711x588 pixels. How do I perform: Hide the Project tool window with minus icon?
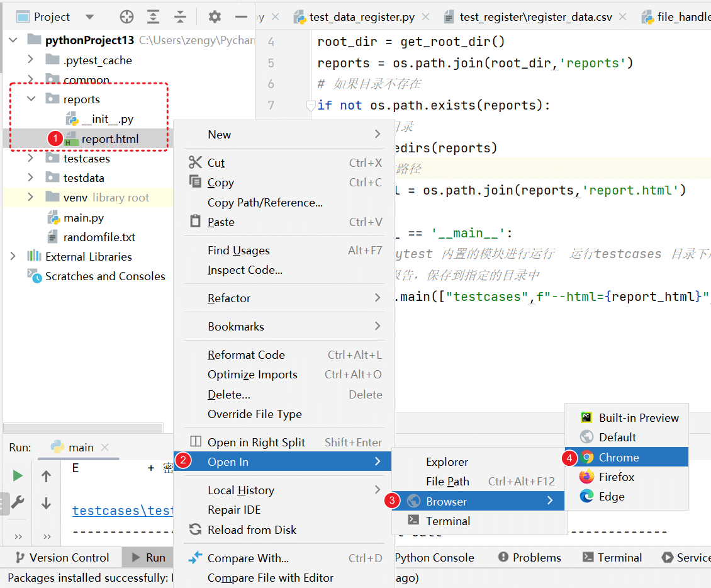241,17
